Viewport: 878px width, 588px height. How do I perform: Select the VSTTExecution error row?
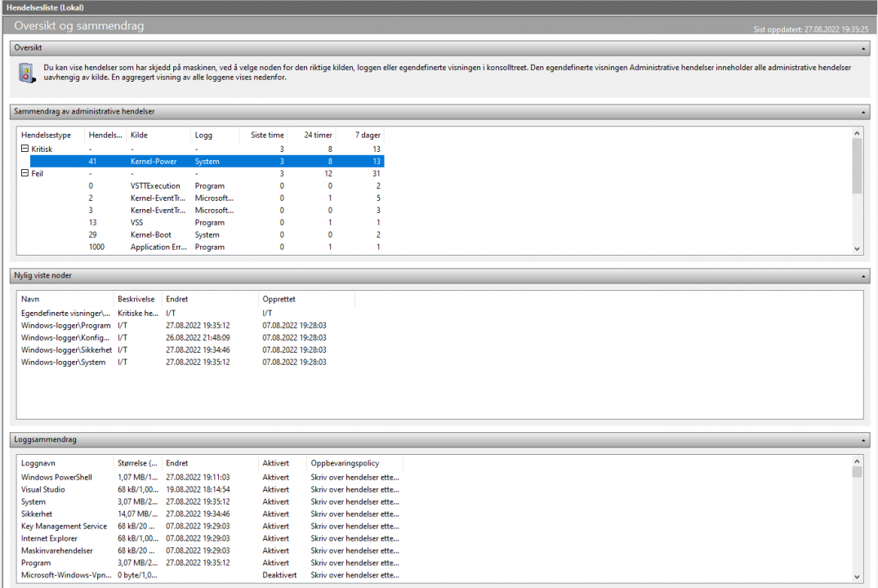[155, 186]
